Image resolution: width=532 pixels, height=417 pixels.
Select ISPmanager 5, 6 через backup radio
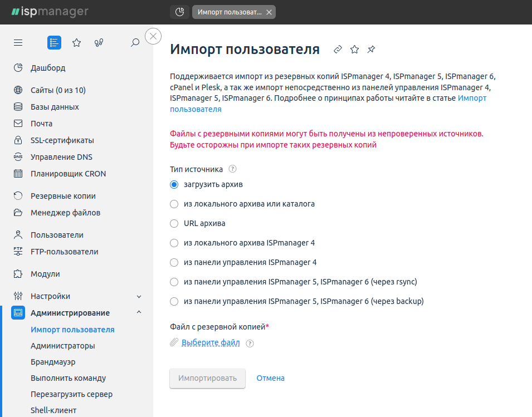point(174,301)
